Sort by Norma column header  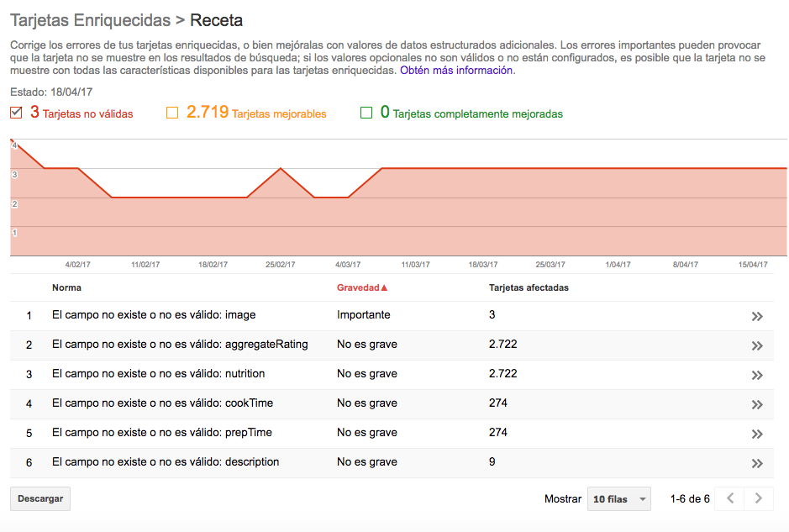(66, 287)
